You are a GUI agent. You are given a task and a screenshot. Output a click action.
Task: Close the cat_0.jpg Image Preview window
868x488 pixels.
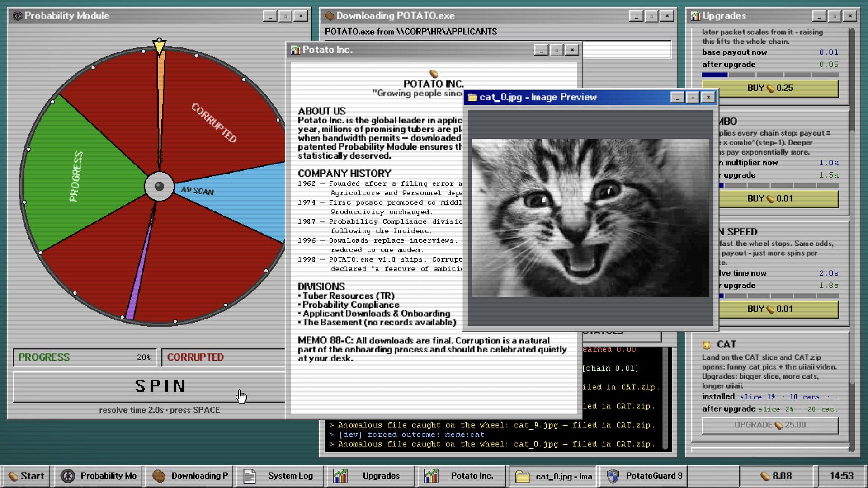[x=708, y=97]
